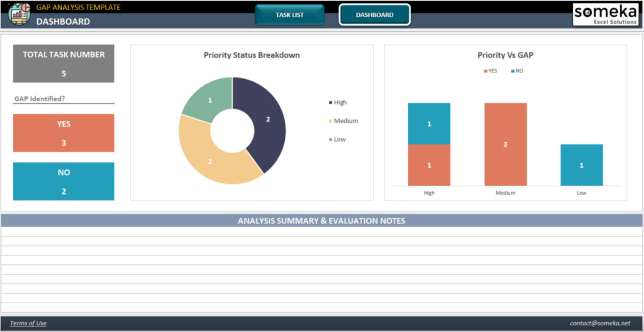Click the teal NO card showing 2
Screen dimensions: 644x332
click(x=63, y=181)
